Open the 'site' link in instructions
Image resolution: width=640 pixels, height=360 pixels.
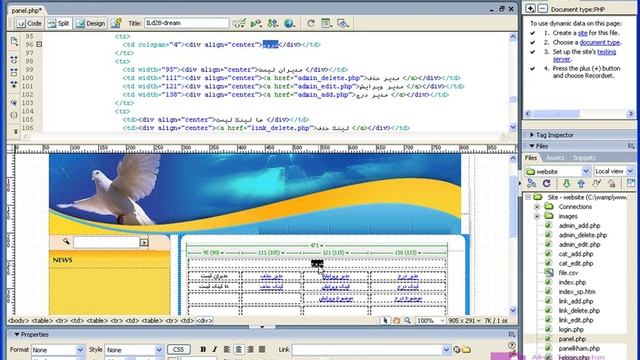click(x=582, y=33)
